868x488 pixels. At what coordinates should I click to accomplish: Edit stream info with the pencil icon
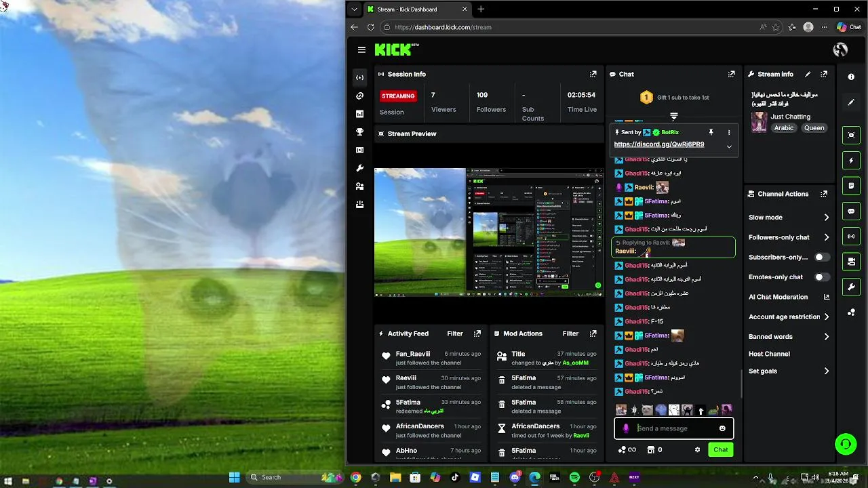point(808,74)
